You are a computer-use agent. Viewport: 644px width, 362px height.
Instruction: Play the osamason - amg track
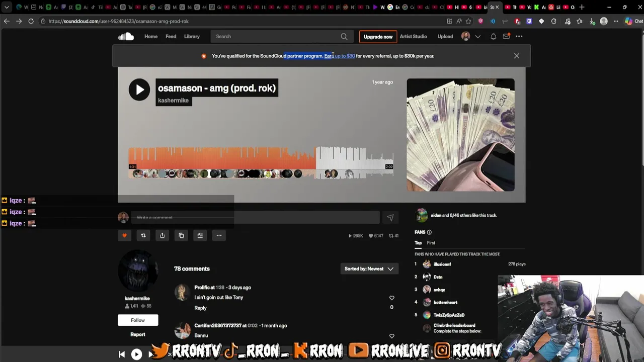139,90
